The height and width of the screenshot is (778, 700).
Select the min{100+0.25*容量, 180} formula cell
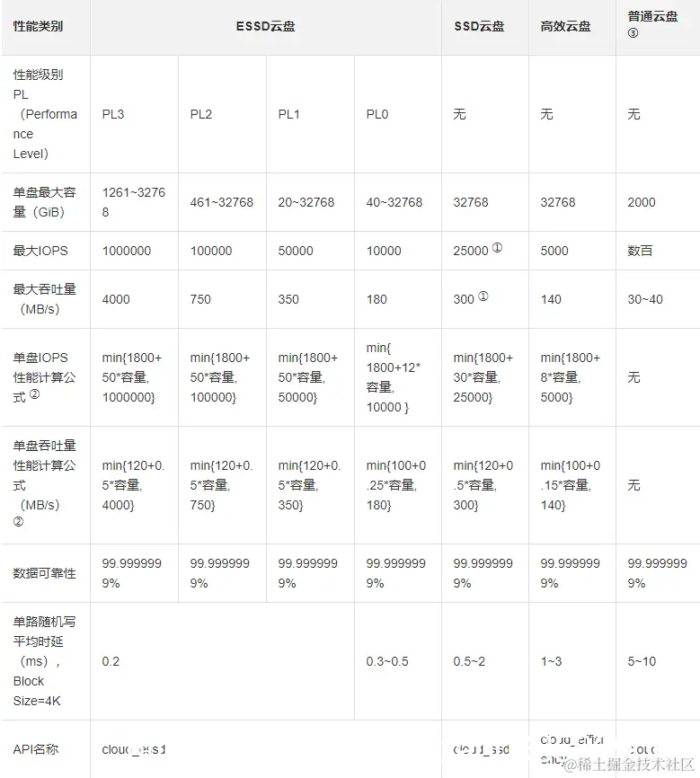click(396, 485)
